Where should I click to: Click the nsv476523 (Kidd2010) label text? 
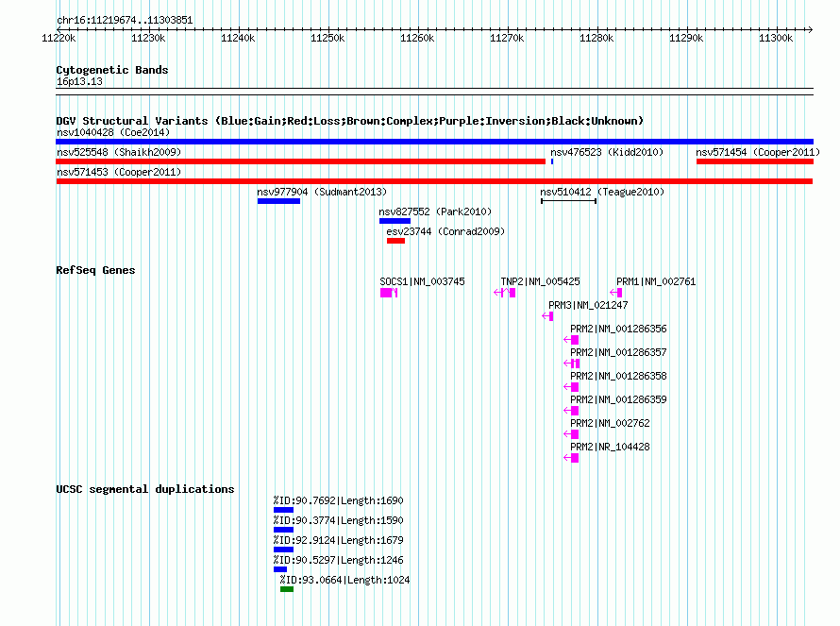point(607,152)
